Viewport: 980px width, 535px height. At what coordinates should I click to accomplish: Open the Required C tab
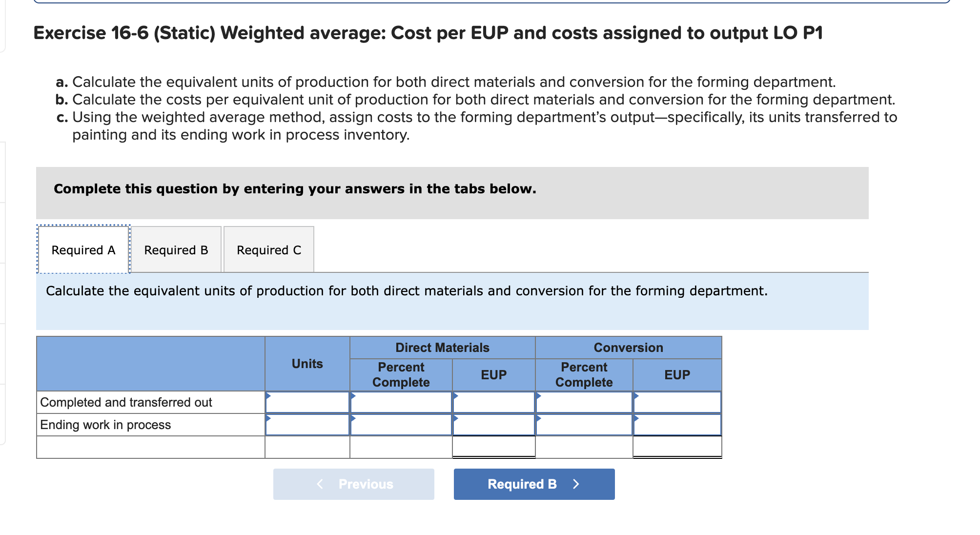coord(269,250)
